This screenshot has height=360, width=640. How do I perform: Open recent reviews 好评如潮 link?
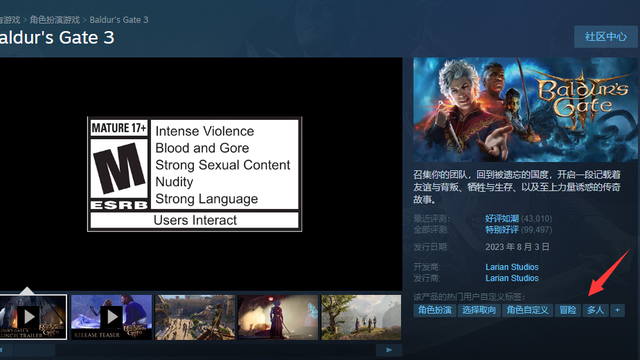point(502,218)
